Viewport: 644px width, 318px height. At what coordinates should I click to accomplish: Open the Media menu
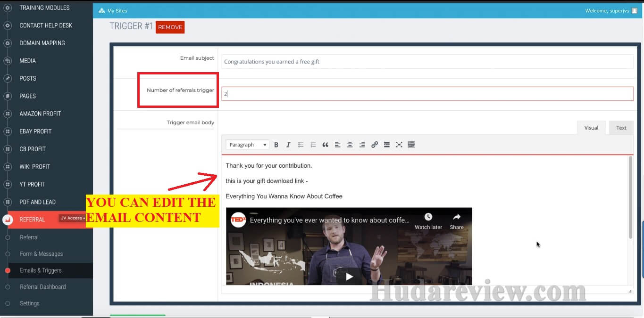[x=28, y=61]
